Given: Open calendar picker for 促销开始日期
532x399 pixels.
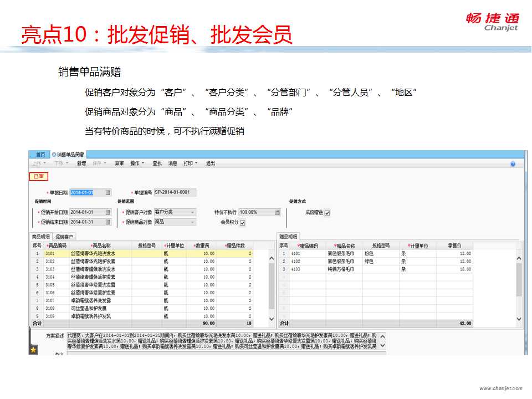Looking at the screenshot, I should 108,212.
